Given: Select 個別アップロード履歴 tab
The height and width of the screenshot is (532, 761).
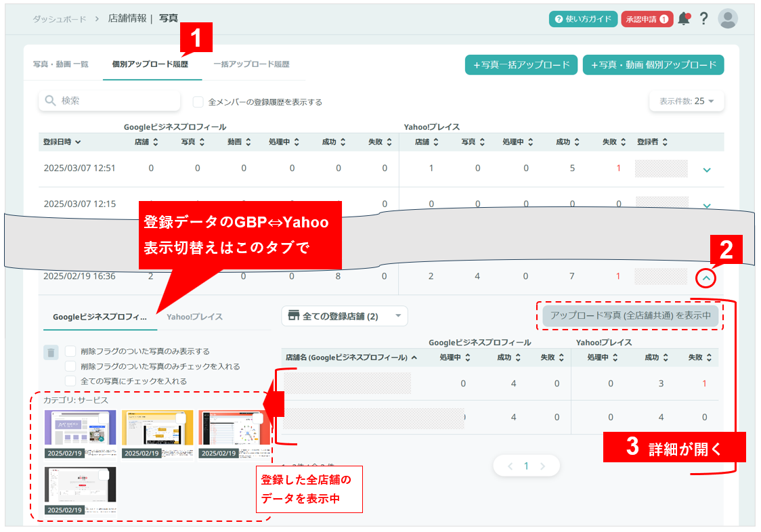Looking at the screenshot, I should tap(150, 64).
